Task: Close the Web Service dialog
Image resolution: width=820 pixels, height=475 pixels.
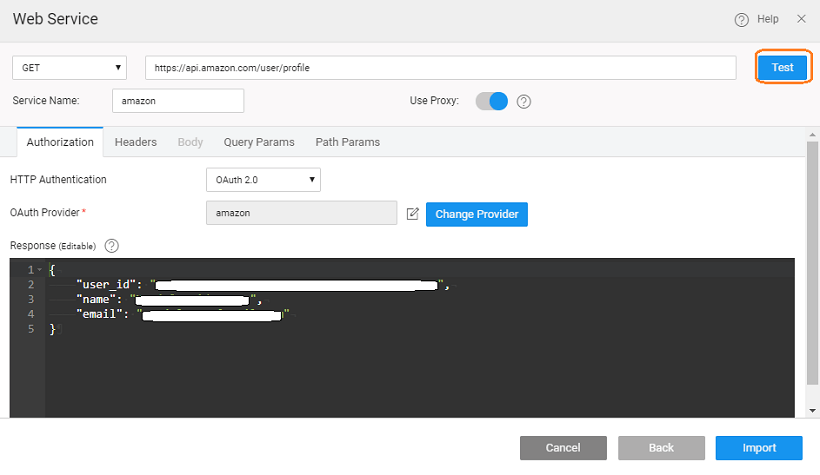Action: coord(801,19)
